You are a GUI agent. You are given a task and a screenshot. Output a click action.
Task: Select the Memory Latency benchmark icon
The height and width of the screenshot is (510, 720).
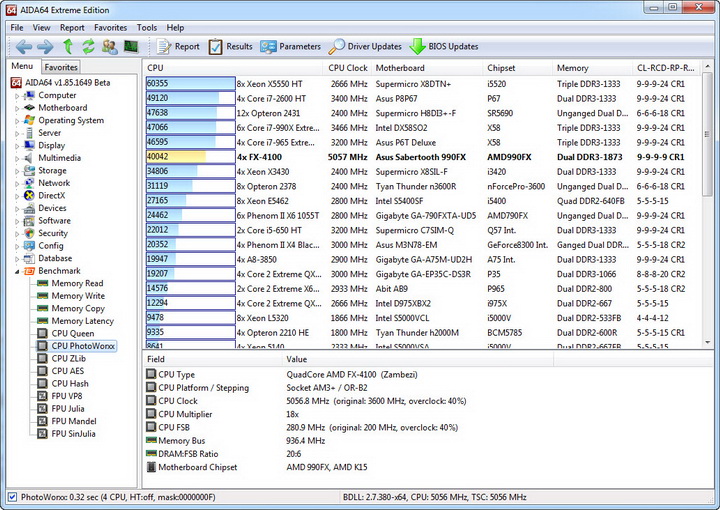tap(43, 320)
